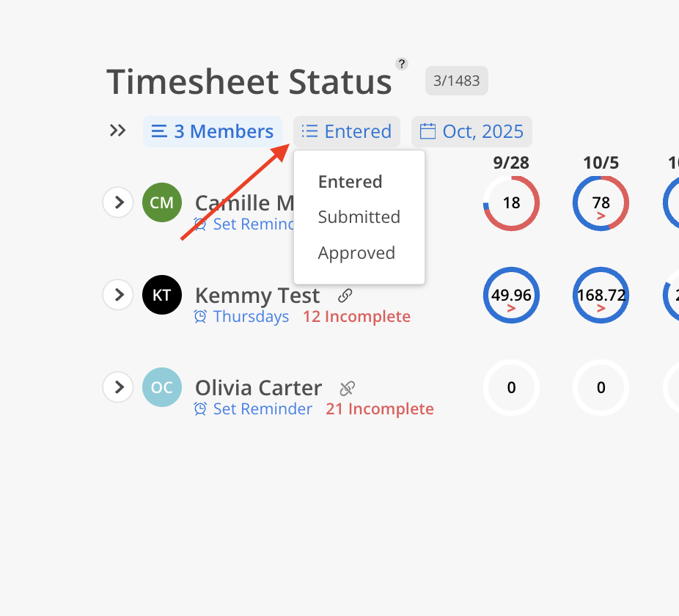
Task: Click Kemmy Test's link icon
Action: click(345, 296)
